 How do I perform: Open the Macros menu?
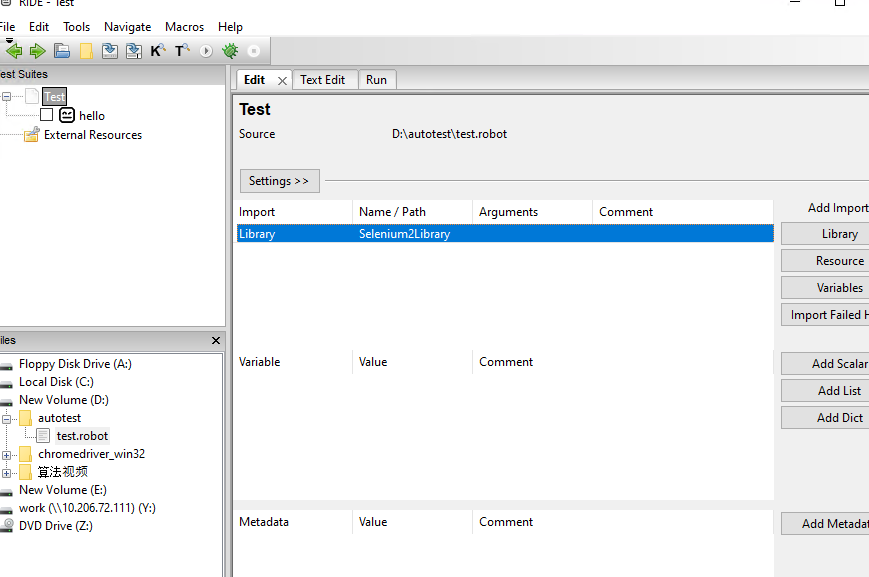click(x=185, y=27)
